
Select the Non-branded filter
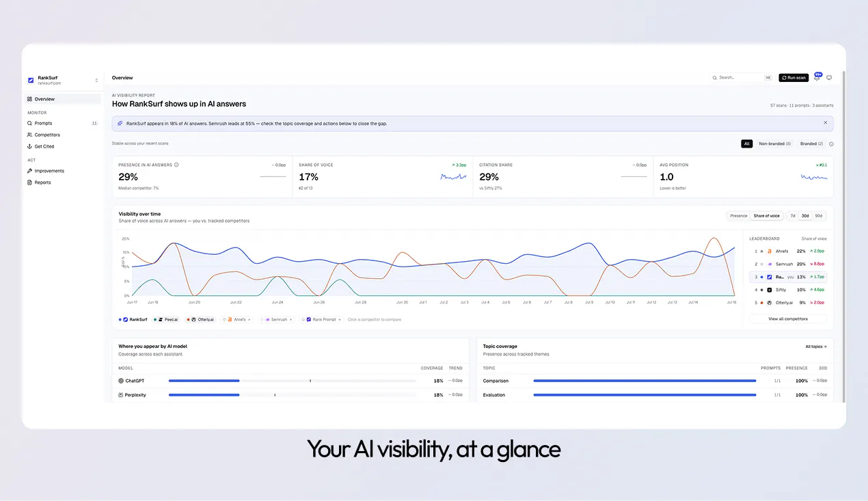point(774,144)
